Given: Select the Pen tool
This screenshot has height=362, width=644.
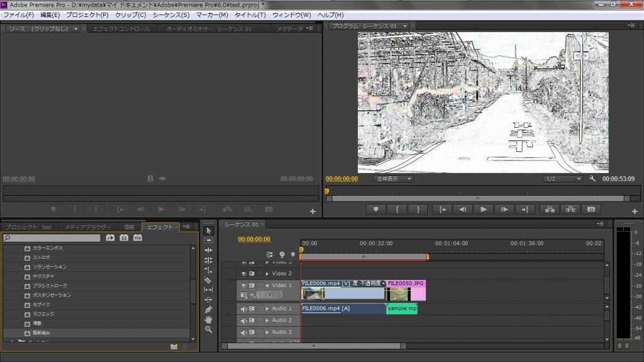Looking at the screenshot, I should [208, 310].
